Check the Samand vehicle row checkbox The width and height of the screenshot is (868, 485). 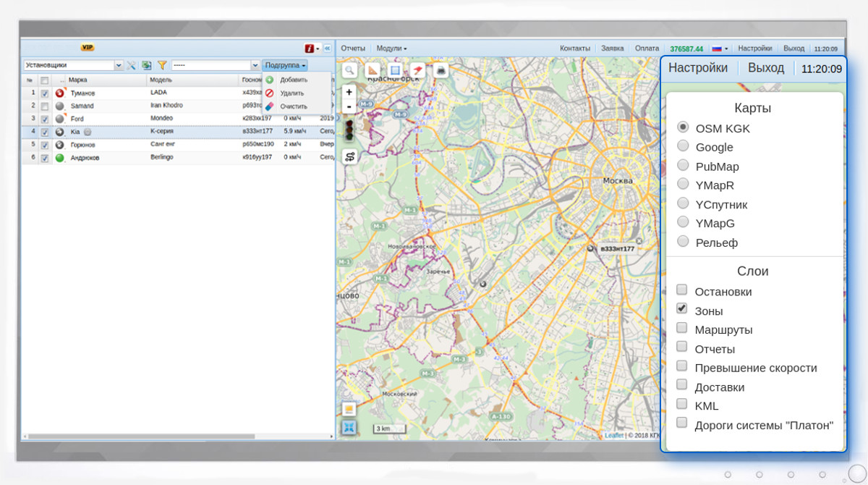(45, 106)
